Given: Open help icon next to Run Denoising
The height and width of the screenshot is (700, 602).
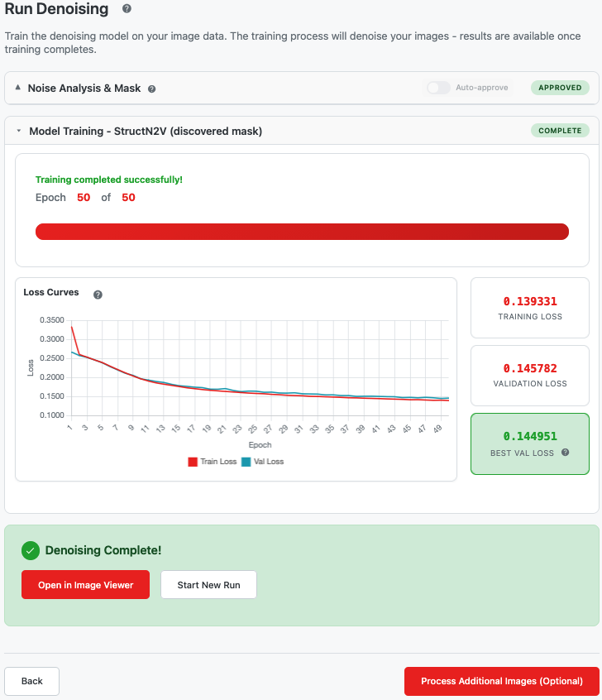Looking at the screenshot, I should [127, 8].
